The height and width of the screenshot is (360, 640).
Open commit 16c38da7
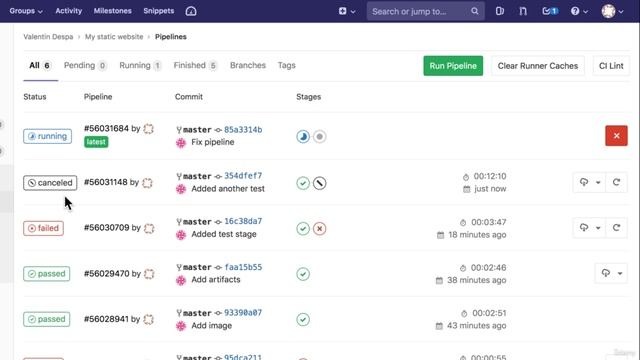[243, 221]
